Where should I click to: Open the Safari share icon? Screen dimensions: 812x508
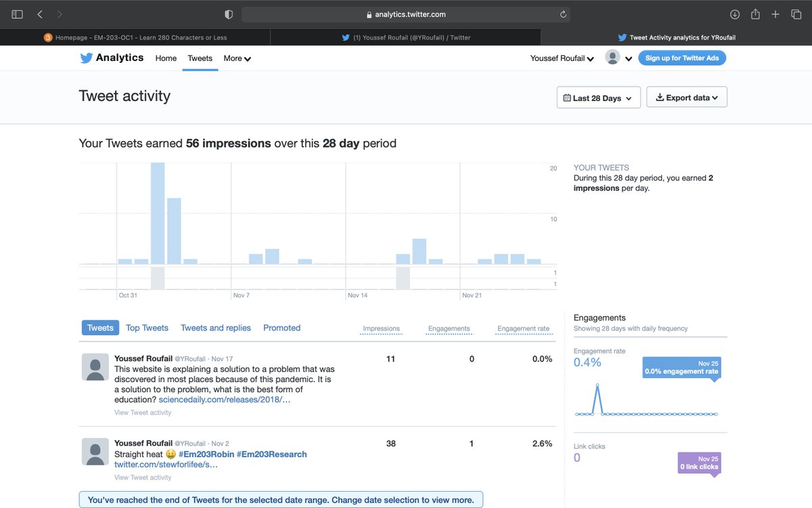[x=755, y=14]
